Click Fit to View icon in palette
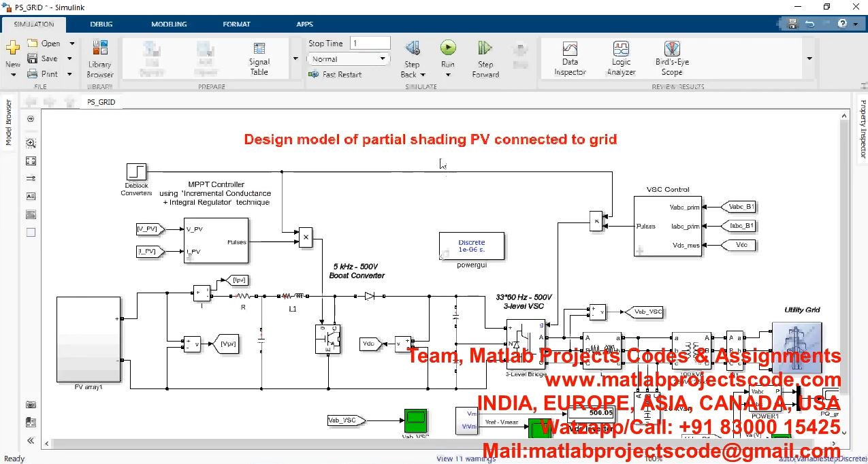Screen dimensions: 868x464 click(31, 161)
